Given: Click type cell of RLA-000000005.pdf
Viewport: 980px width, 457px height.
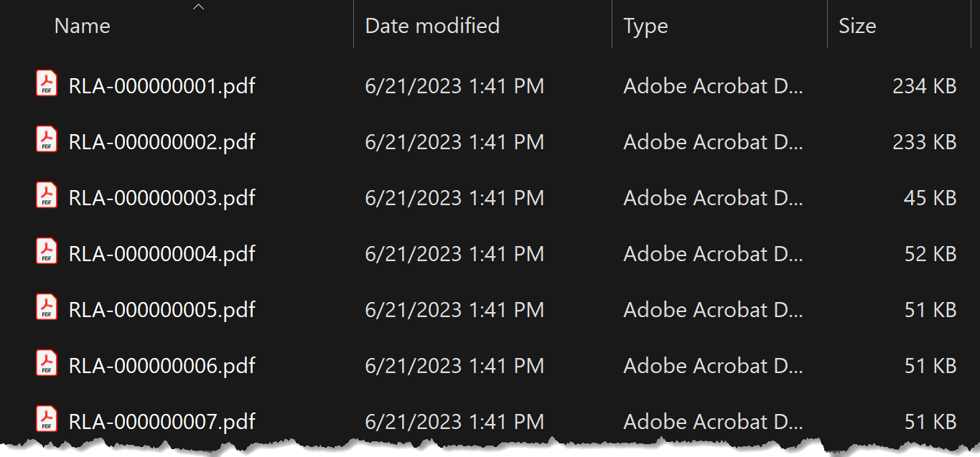Looking at the screenshot, I should [x=712, y=310].
